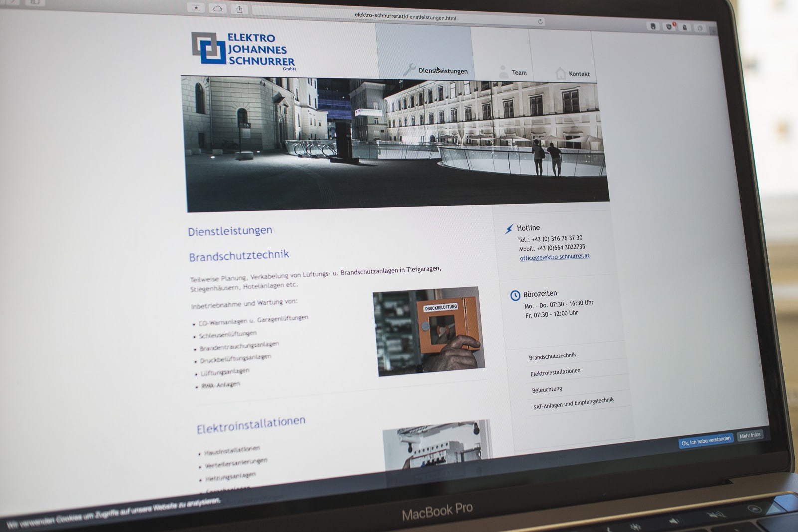Click the clock icon beside Bürozeiten
The height and width of the screenshot is (532, 798).
click(x=515, y=295)
